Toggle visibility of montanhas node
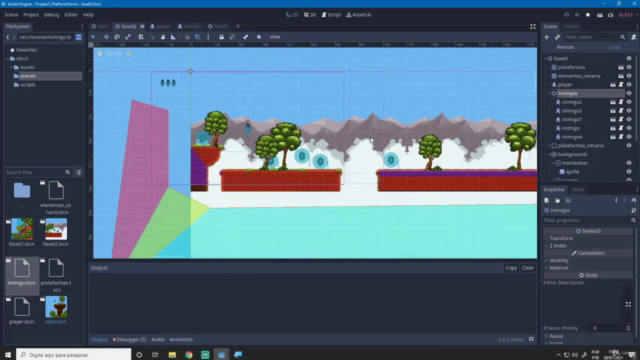Screen dimensions: 640x360 (629, 163)
